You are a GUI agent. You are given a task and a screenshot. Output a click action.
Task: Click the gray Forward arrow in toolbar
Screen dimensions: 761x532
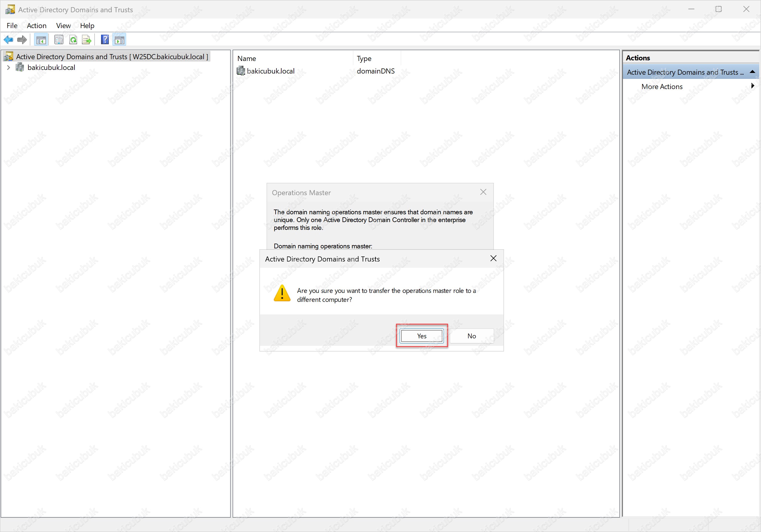pyautogui.click(x=22, y=40)
